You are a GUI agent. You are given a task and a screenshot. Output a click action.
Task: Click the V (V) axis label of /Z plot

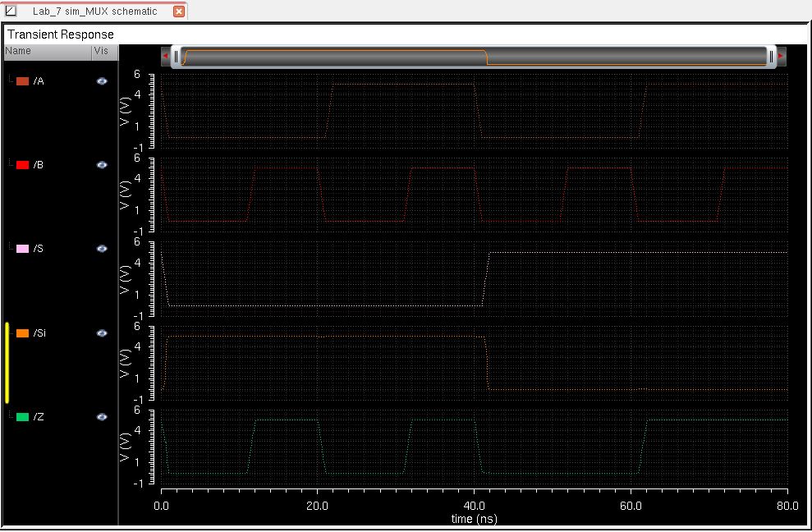click(x=124, y=447)
